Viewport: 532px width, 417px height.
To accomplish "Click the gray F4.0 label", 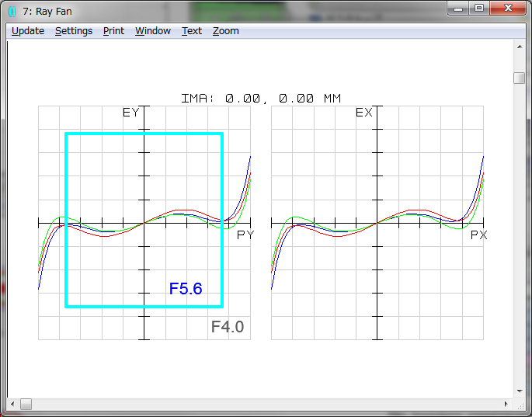I will coord(228,327).
